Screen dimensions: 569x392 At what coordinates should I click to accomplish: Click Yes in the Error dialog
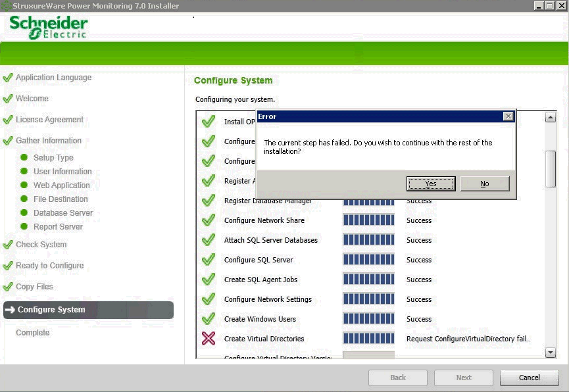coord(431,184)
